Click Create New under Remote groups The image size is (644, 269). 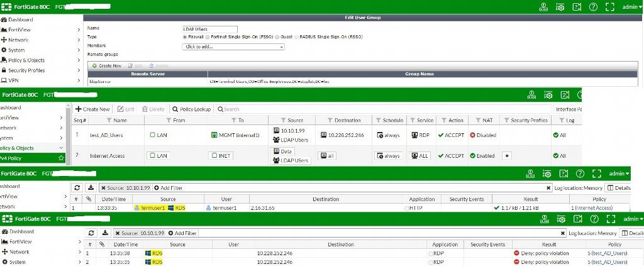point(107,66)
